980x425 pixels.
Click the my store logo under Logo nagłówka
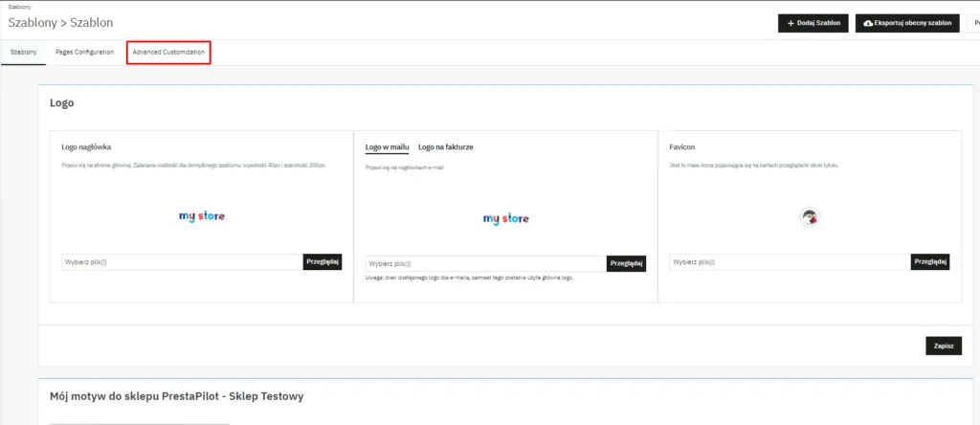click(202, 216)
